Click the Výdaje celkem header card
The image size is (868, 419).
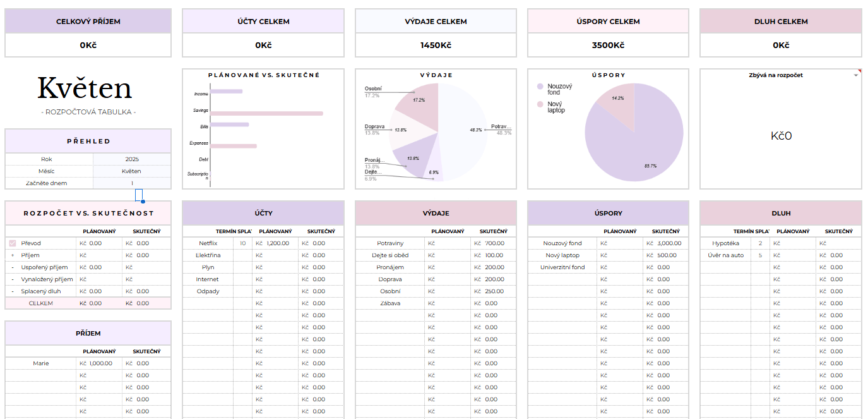(x=436, y=21)
